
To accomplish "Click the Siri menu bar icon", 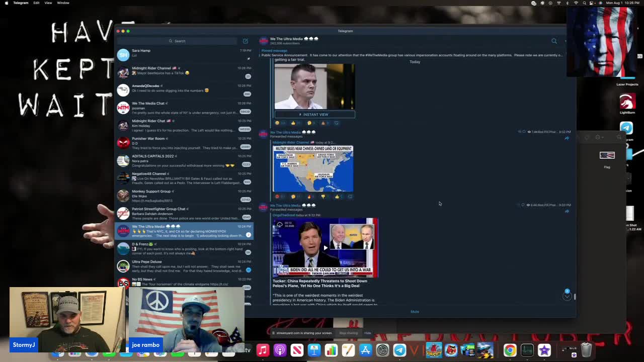I will [601, 3].
